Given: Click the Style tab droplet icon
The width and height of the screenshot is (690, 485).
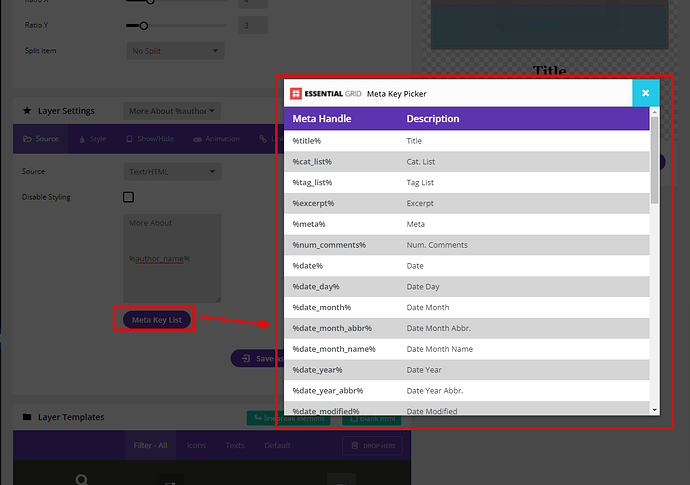Looking at the screenshot, I should tap(82, 139).
